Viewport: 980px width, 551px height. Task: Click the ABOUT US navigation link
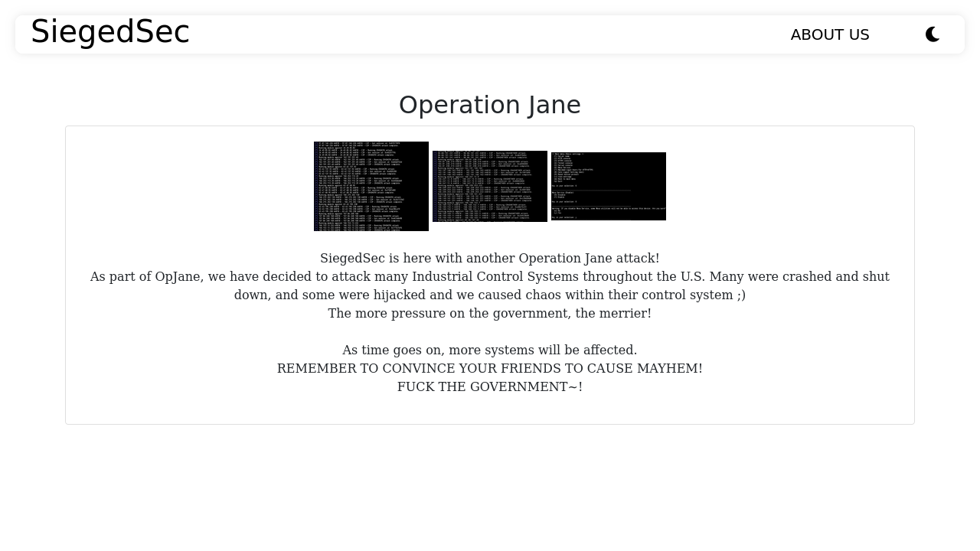tap(830, 34)
